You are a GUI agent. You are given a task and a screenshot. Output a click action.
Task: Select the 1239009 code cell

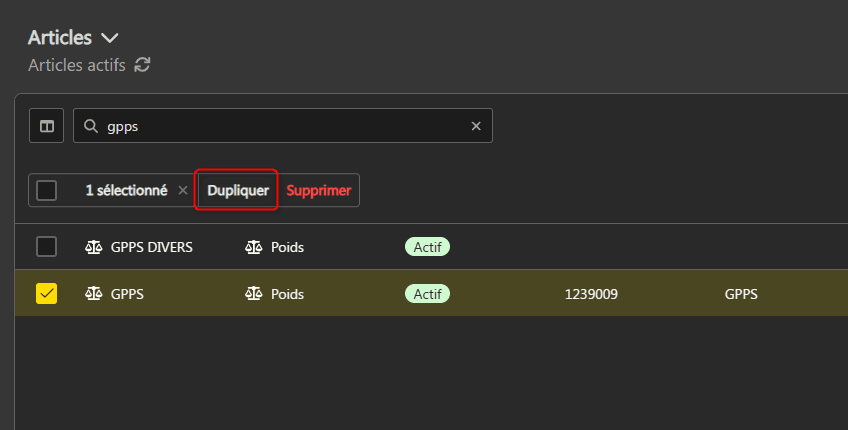coord(591,294)
